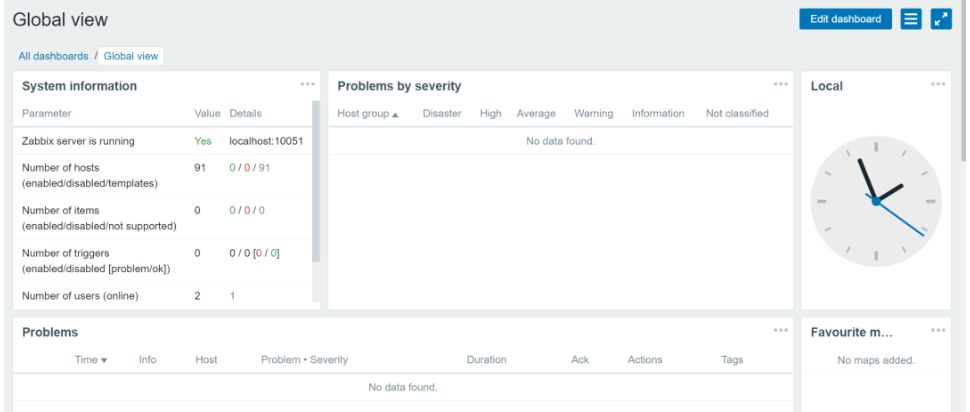
Task: Open System information widget options menu
Action: [308, 84]
